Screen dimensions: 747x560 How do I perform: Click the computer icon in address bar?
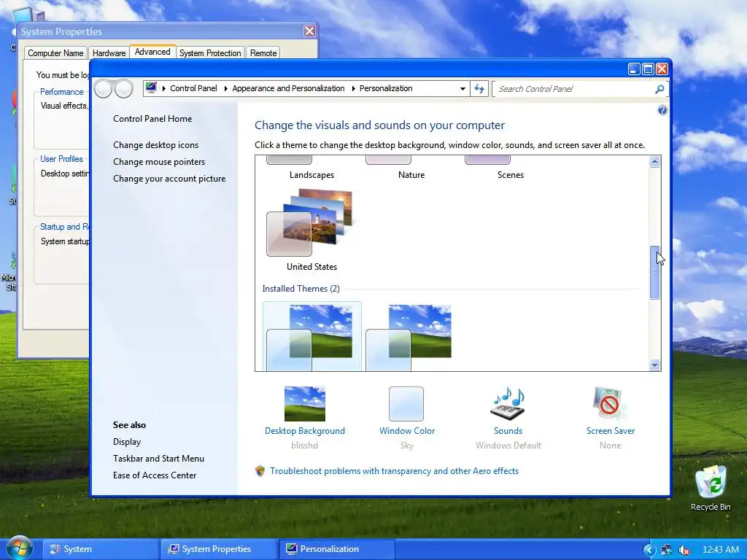(152, 88)
